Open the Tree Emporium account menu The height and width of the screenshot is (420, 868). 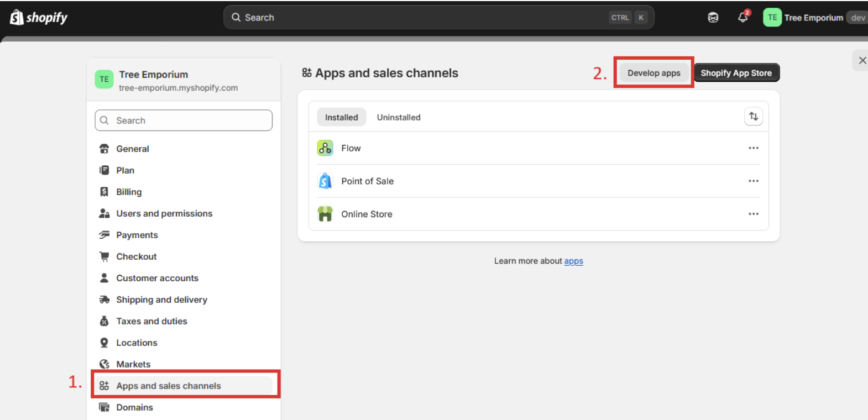pos(815,18)
